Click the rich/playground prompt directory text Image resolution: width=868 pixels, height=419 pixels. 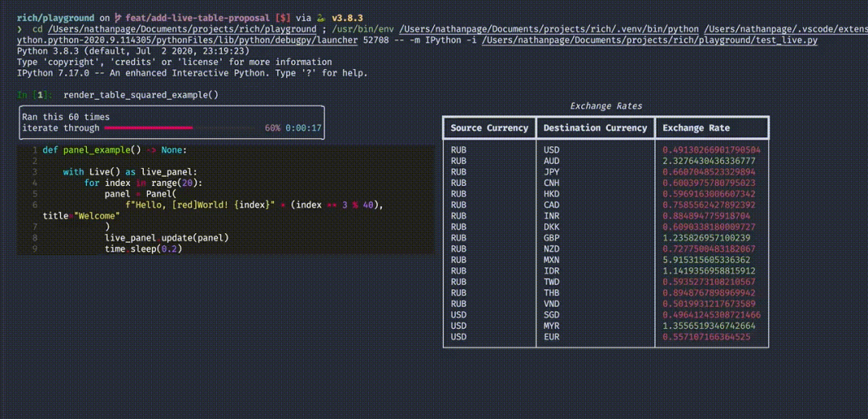point(56,18)
